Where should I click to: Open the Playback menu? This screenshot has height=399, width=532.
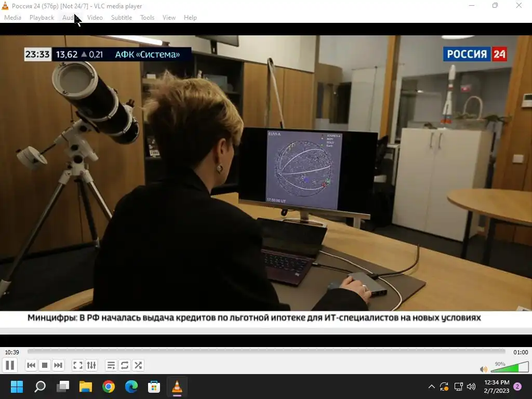click(42, 18)
